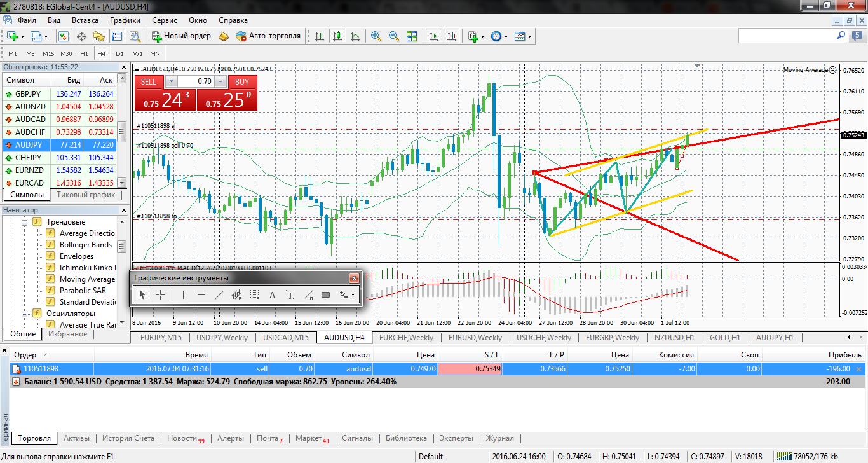The width and height of the screenshot is (868, 463).
Task: Switch chart to Candlesticks
Action: click(337, 36)
